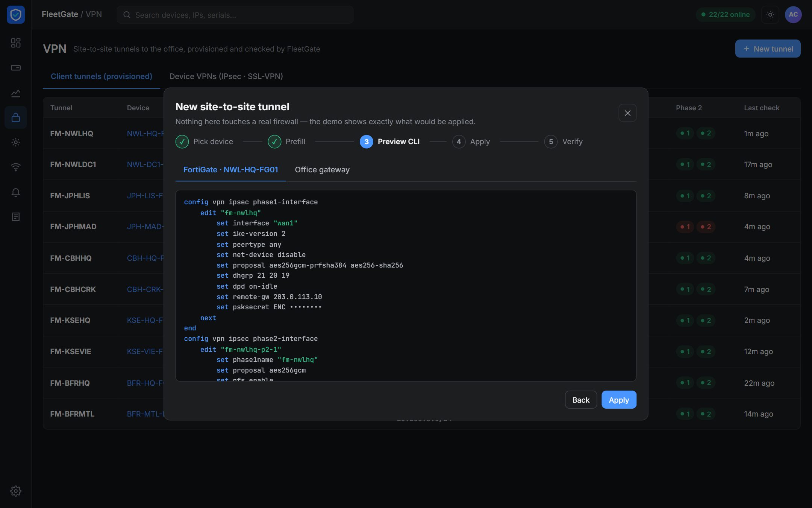The image size is (812, 508).
Task: Click the search devices input field
Action: pyautogui.click(x=235, y=15)
